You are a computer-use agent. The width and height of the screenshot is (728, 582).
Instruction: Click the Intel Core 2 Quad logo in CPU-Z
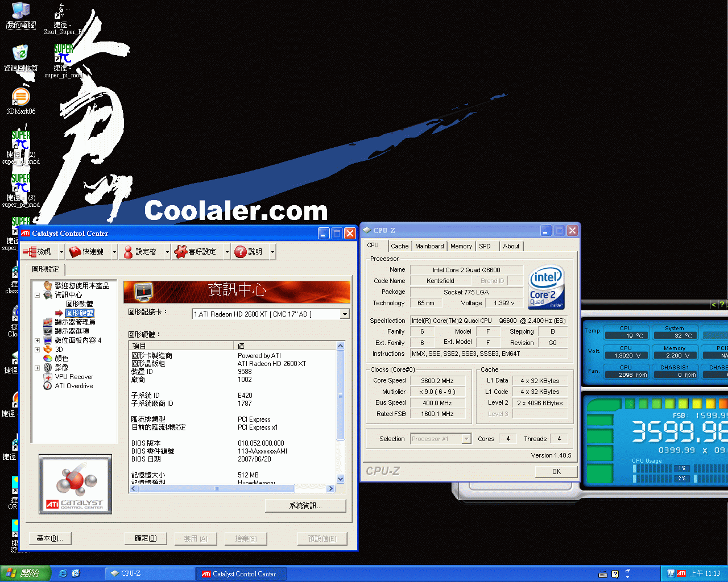(x=546, y=287)
